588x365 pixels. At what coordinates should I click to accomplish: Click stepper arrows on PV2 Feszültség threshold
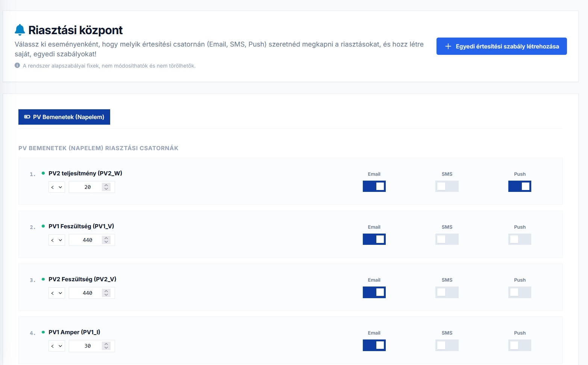coord(106,293)
